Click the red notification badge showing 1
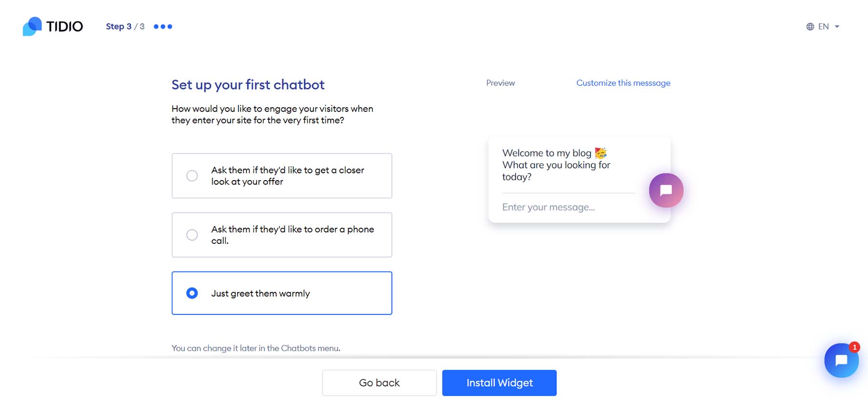 (x=854, y=347)
